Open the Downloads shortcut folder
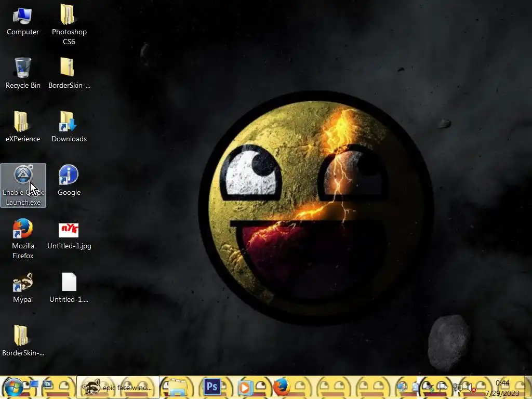 [x=69, y=127]
